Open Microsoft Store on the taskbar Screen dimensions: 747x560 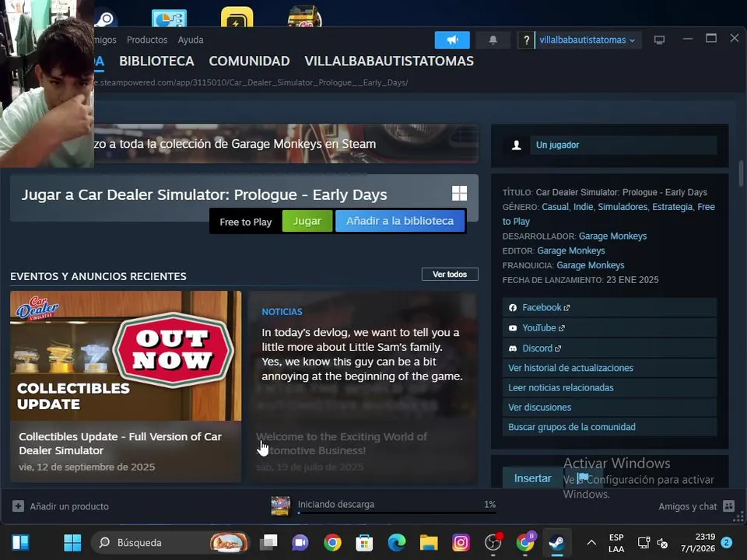point(364,542)
